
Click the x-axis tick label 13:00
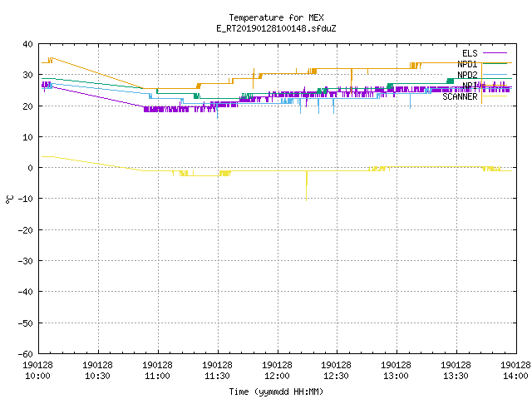[x=396, y=376]
